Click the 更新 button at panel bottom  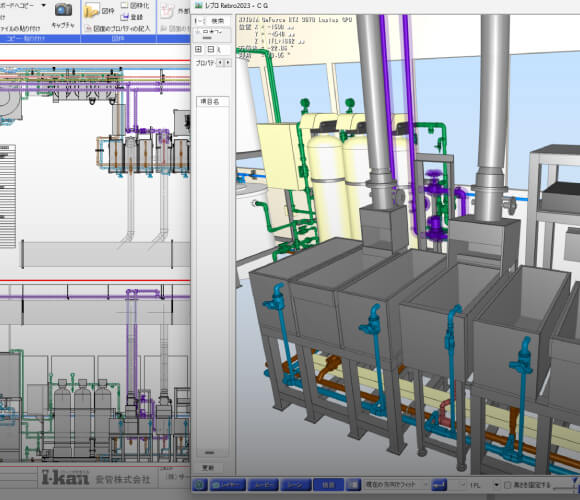click(208, 468)
